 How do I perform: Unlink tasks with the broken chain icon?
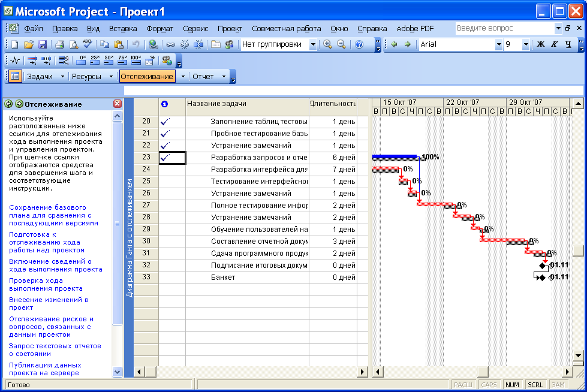(x=184, y=44)
